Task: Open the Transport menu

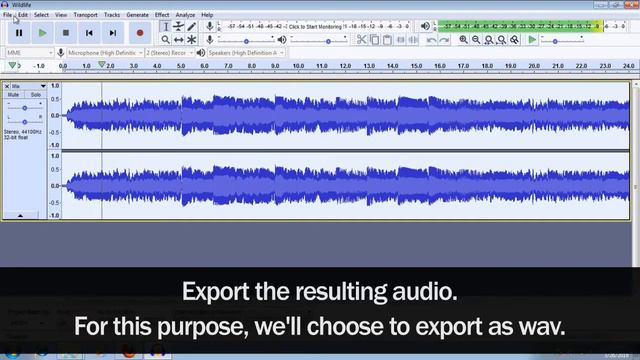Action: [85, 15]
